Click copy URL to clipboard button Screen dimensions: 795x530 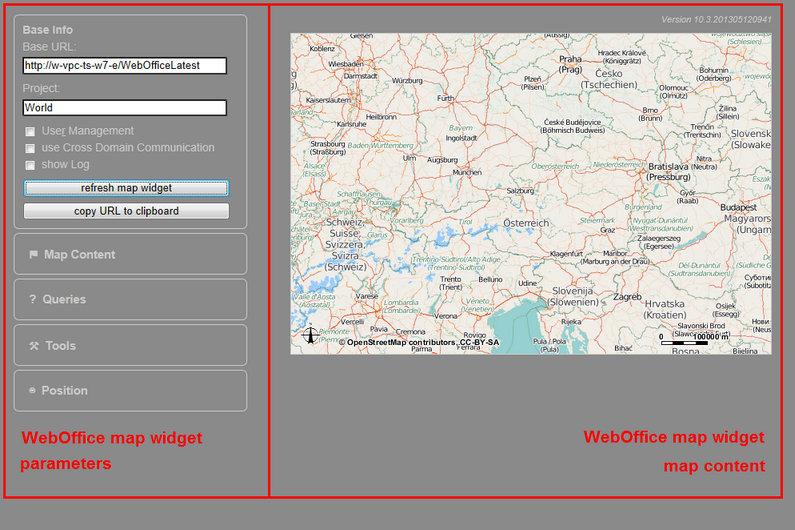point(126,211)
